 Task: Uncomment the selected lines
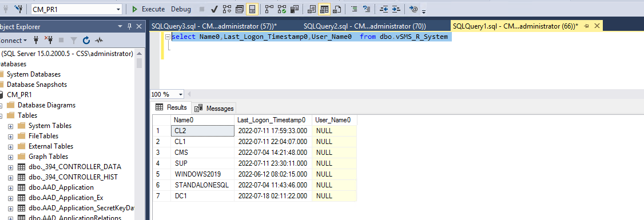coord(367,9)
